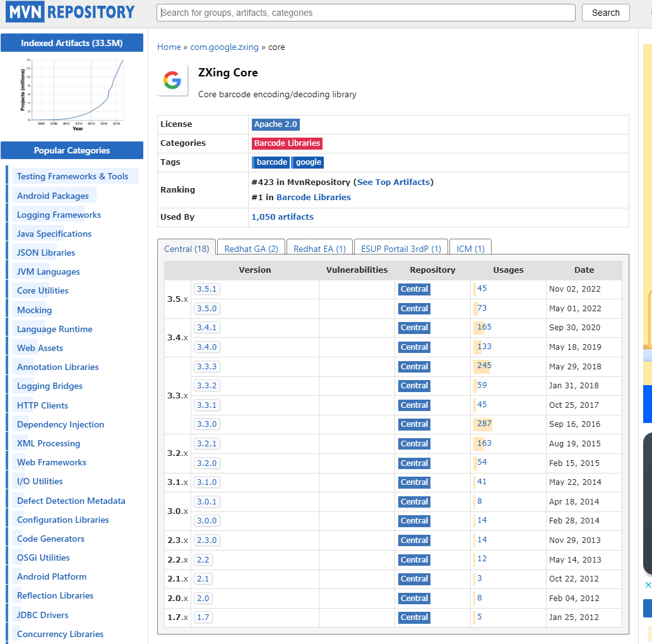This screenshot has height=644, width=652.
Task: Open JVM Languages category
Action: click(48, 271)
